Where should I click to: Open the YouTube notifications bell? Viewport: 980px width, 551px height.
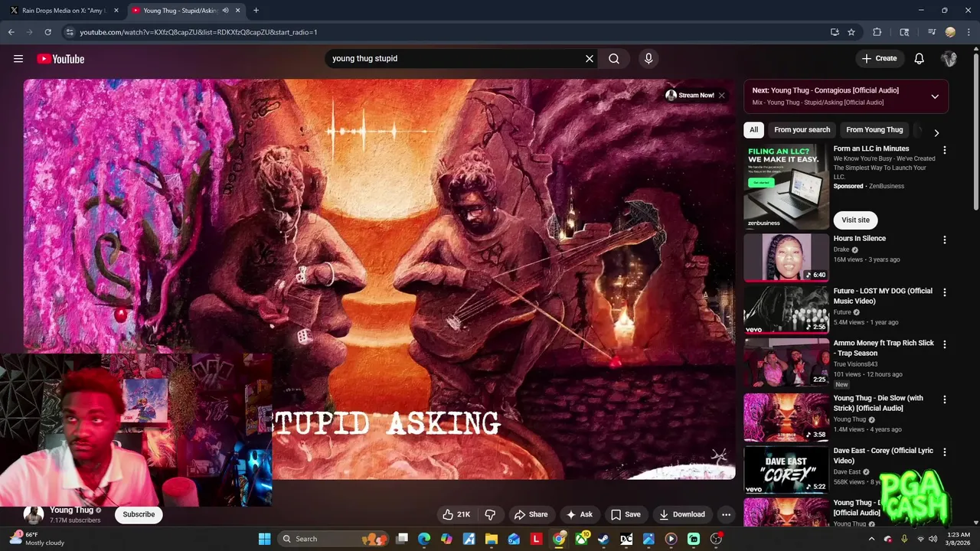tap(920, 59)
